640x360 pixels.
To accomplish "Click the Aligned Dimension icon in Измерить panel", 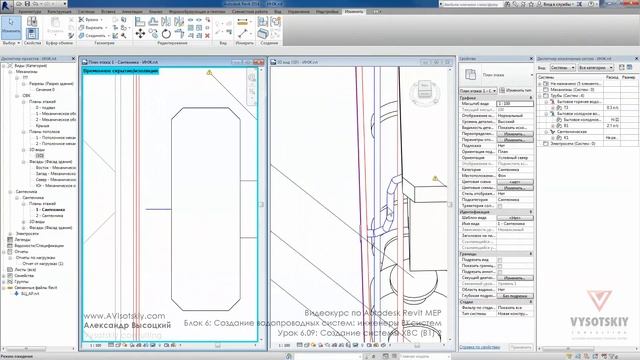I will (x=242, y=21).
